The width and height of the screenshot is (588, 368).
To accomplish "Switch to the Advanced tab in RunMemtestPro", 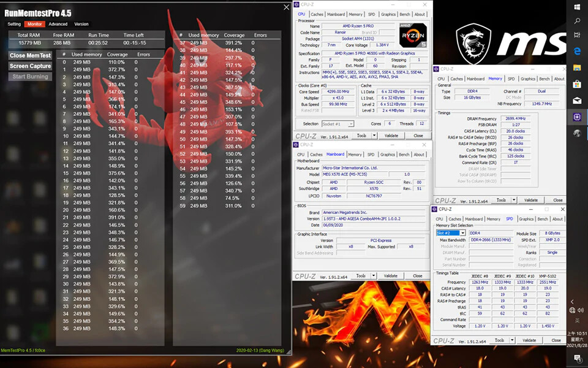I will [58, 24].
